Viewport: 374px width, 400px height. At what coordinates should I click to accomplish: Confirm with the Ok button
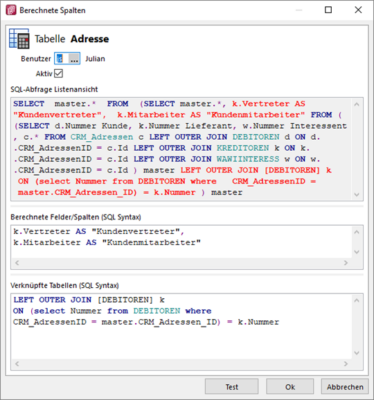tap(290, 387)
